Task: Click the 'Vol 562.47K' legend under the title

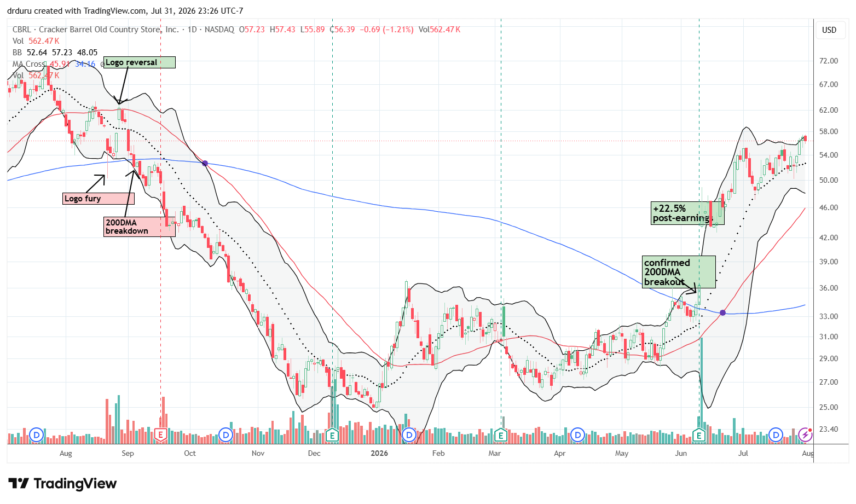Action: [36, 41]
